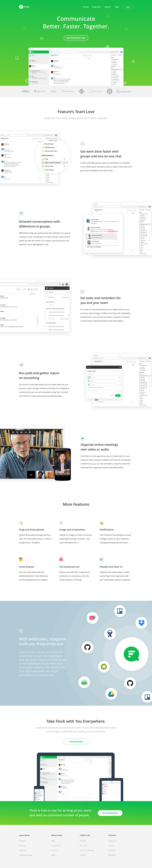The image size is (152, 868).
Task: Click the GoSquared customer logo
Action: tap(124, 91)
